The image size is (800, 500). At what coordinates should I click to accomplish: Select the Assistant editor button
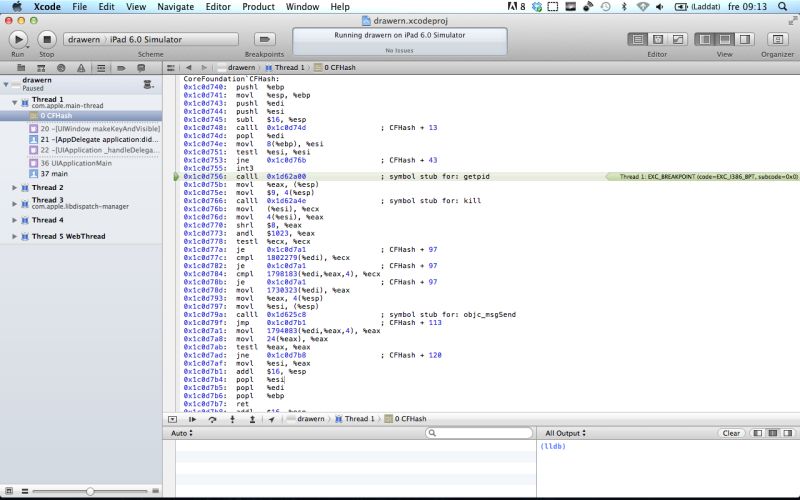point(658,39)
